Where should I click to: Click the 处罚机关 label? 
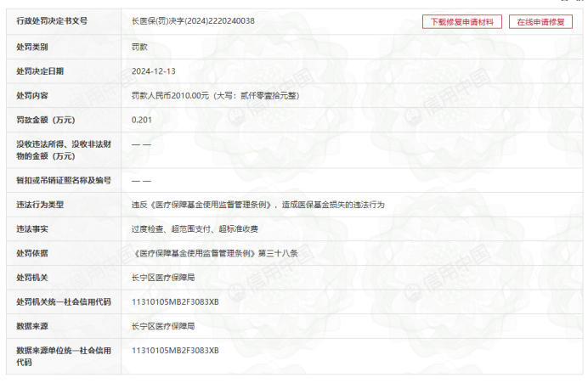32,278
